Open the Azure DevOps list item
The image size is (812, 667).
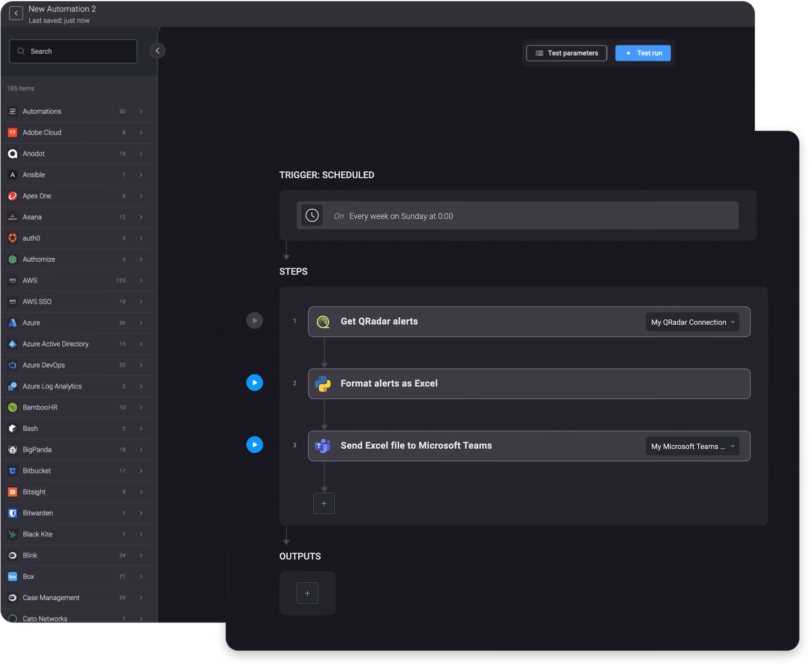pyautogui.click(x=77, y=365)
